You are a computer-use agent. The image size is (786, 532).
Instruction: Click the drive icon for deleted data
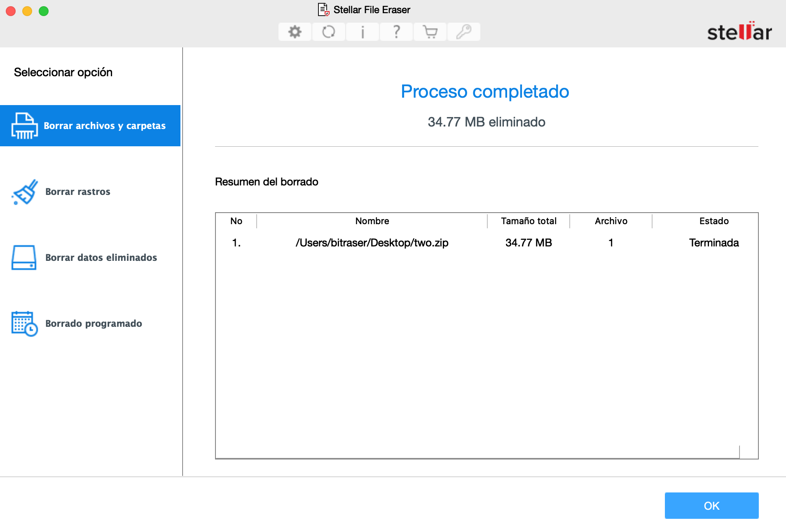(24, 258)
